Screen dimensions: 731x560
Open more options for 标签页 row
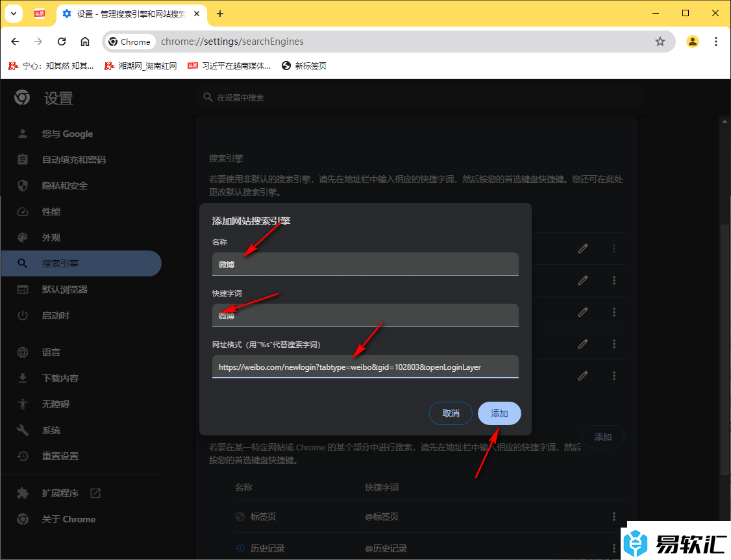pos(614,517)
